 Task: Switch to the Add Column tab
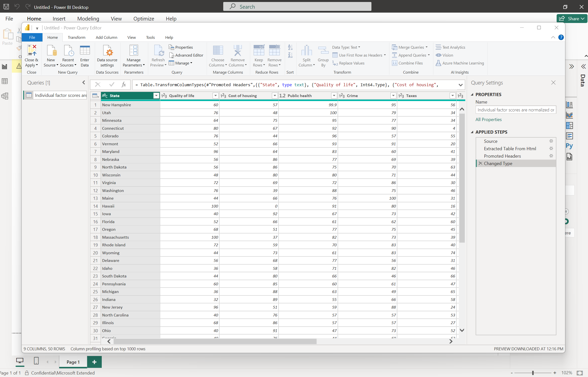(106, 37)
